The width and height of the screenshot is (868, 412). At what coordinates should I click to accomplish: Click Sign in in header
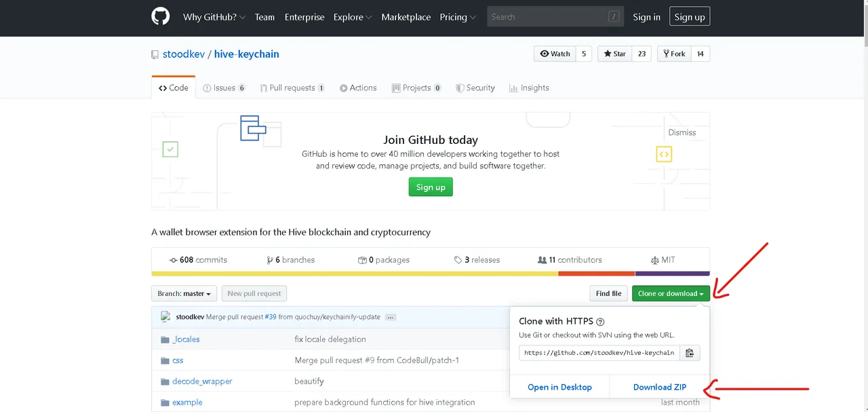[x=646, y=17]
